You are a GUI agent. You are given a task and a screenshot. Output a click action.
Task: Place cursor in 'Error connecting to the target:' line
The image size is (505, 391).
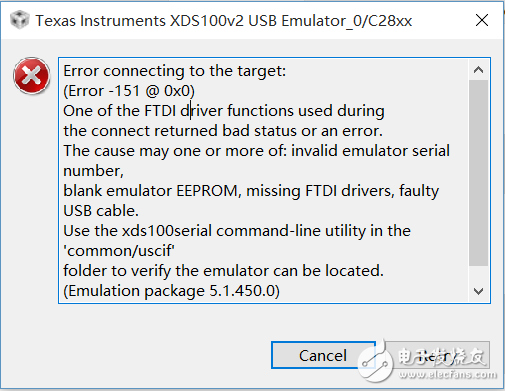175,71
